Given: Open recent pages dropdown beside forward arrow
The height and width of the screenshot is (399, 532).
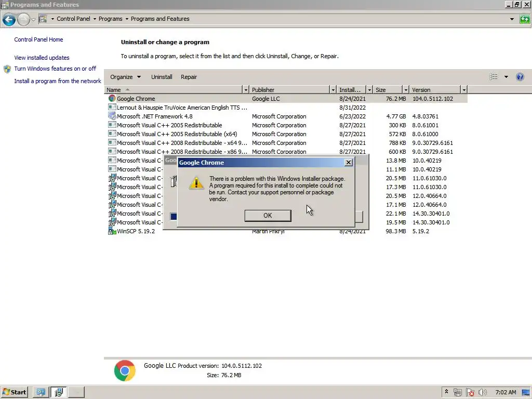Looking at the screenshot, I should (x=34, y=19).
